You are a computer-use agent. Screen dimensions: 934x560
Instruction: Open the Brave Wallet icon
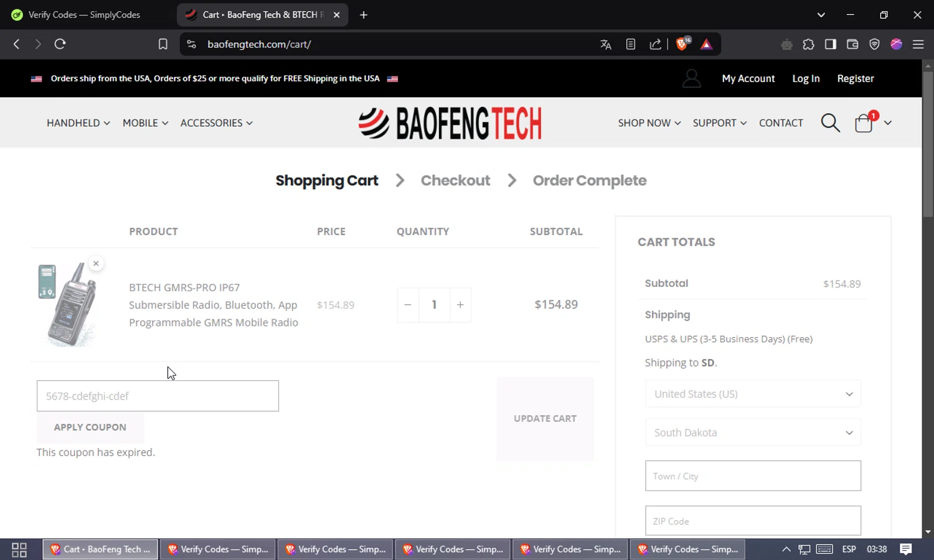click(852, 44)
